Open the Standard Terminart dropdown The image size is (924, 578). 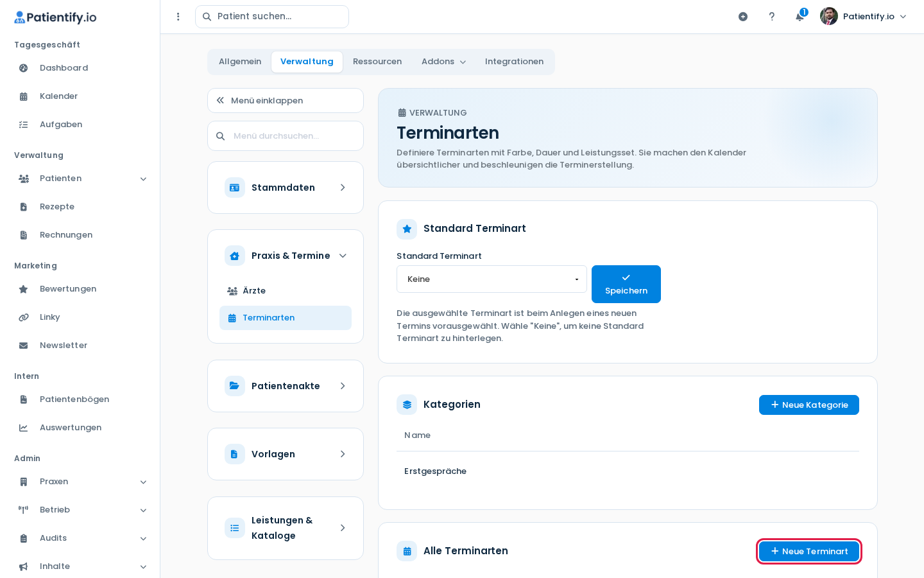492,279
